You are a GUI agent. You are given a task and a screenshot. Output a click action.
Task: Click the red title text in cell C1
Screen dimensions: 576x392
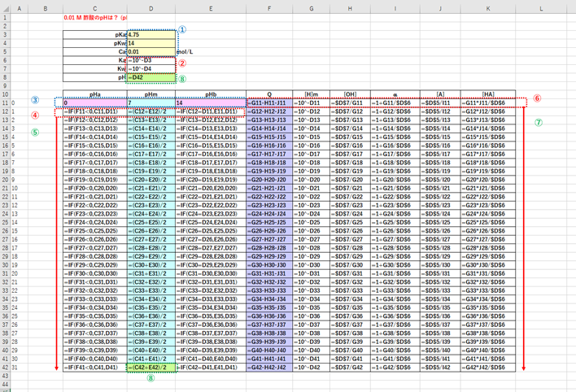[95, 17]
